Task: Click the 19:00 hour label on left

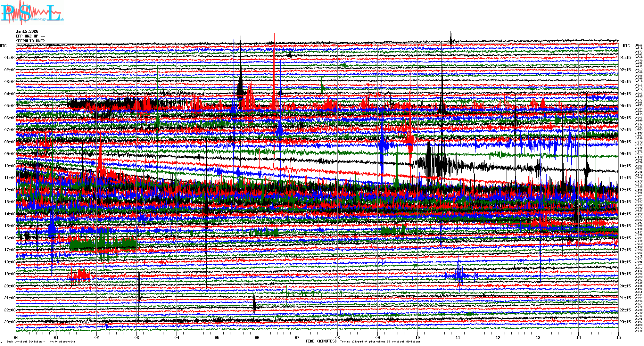Action: click(x=10, y=274)
